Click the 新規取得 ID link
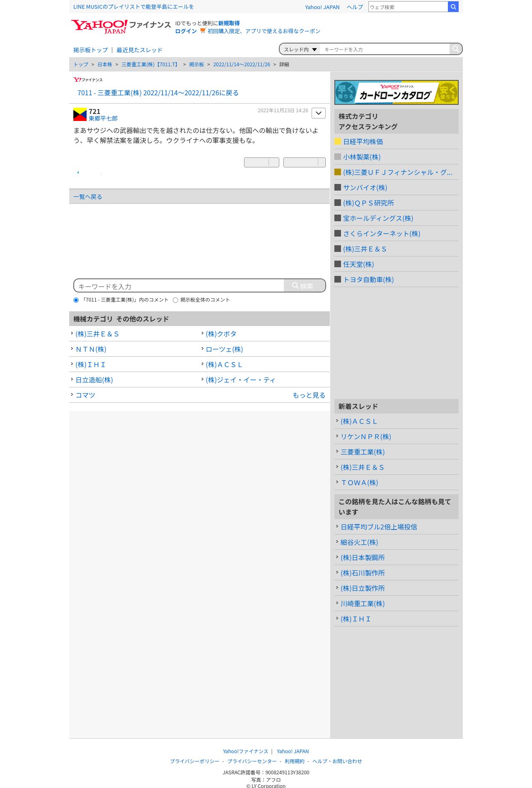 pos(229,23)
